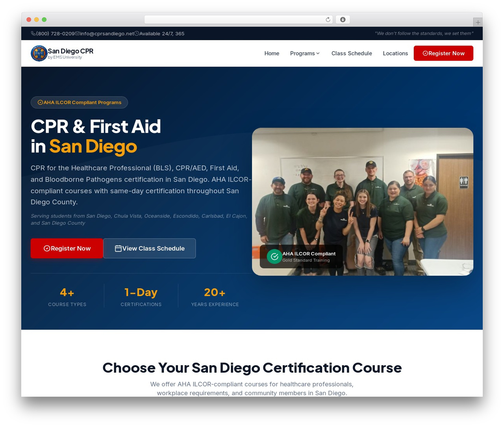Click the CPR & First Aid headline
Image resolution: width=504 pixels, height=427 pixels.
[x=96, y=136]
